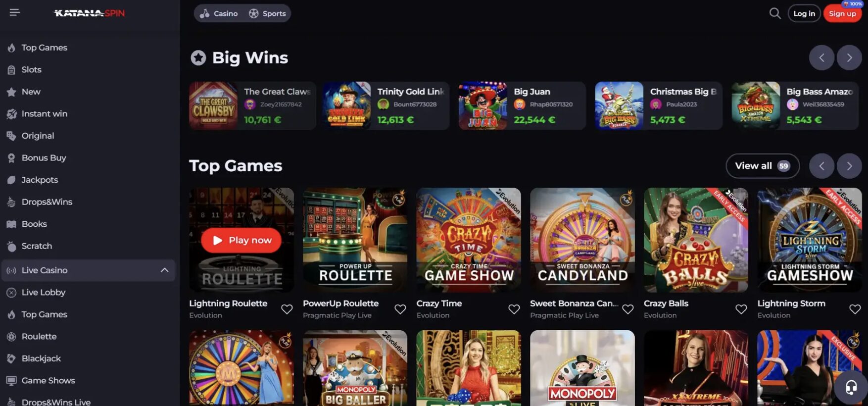Click the Log in button
Image resolution: width=868 pixels, height=406 pixels.
(x=804, y=13)
